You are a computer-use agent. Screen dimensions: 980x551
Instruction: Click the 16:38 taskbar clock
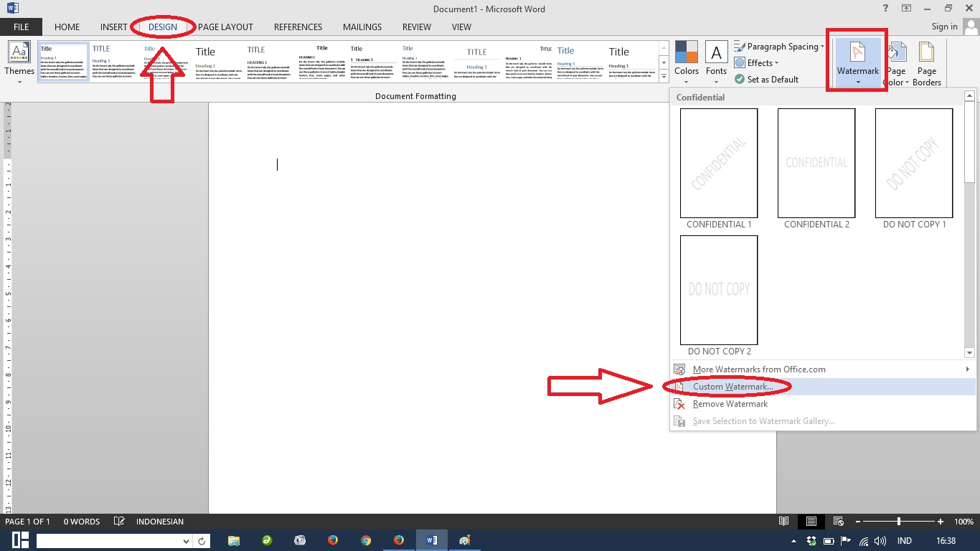[x=946, y=541]
